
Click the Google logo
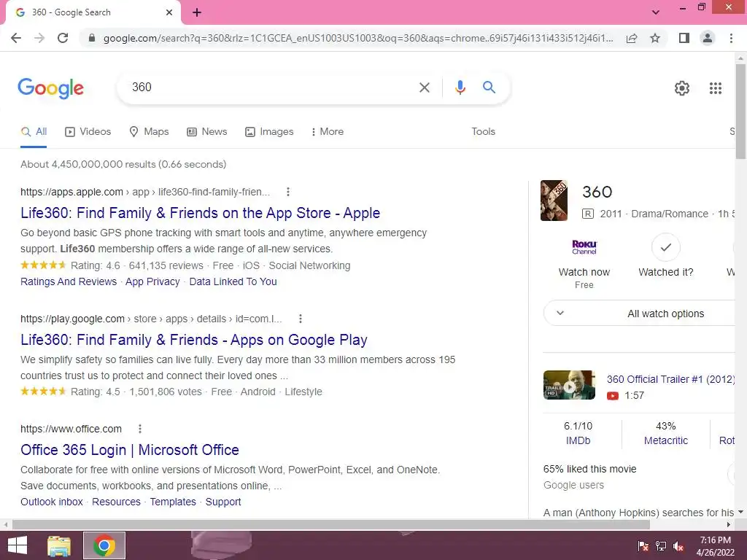tap(50, 88)
